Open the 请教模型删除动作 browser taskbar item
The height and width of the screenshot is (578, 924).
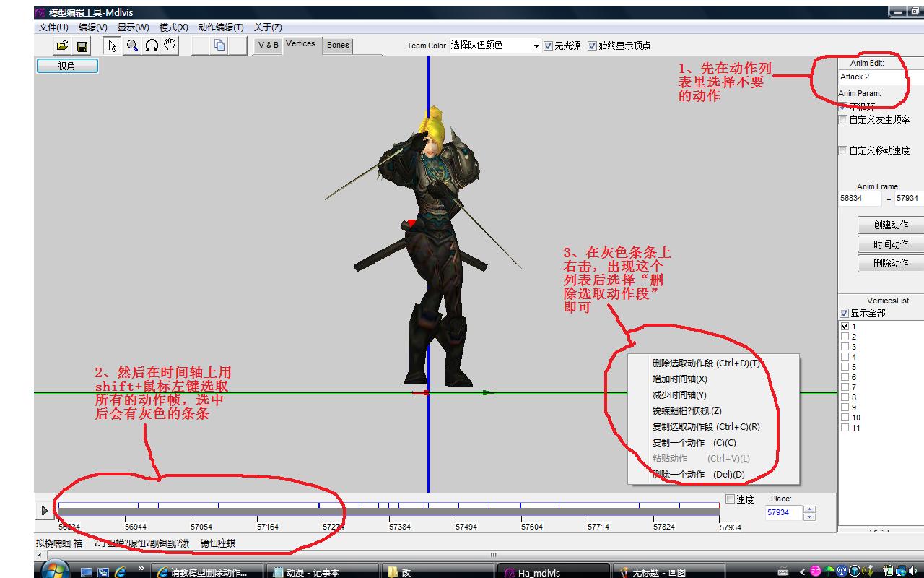[208, 571]
